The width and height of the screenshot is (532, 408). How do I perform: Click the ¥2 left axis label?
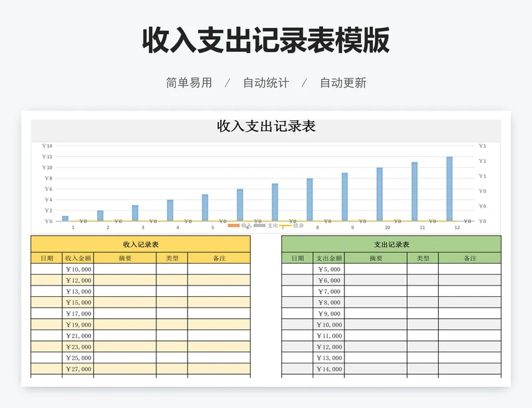coord(49,210)
